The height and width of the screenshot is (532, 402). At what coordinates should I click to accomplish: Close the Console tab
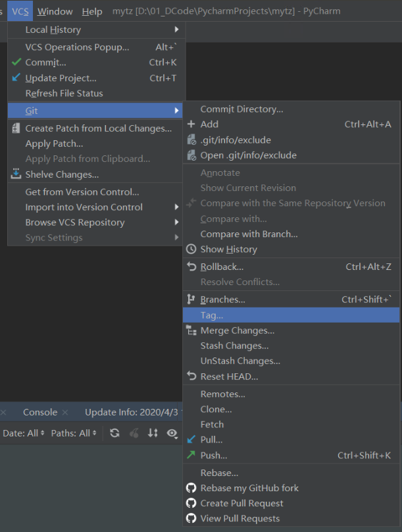(x=65, y=413)
